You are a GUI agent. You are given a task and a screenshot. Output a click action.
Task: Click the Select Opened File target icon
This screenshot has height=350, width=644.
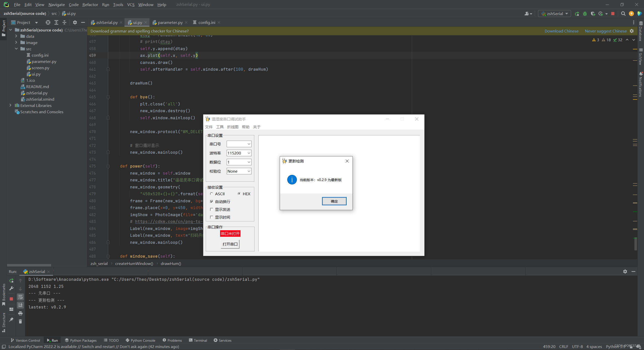point(48,22)
